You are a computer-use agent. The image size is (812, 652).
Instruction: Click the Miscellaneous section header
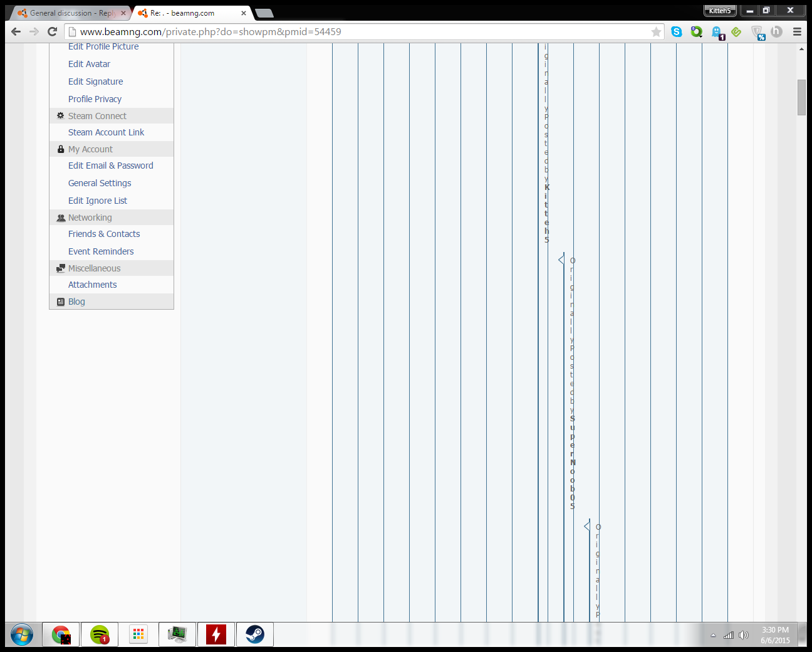[x=112, y=268]
